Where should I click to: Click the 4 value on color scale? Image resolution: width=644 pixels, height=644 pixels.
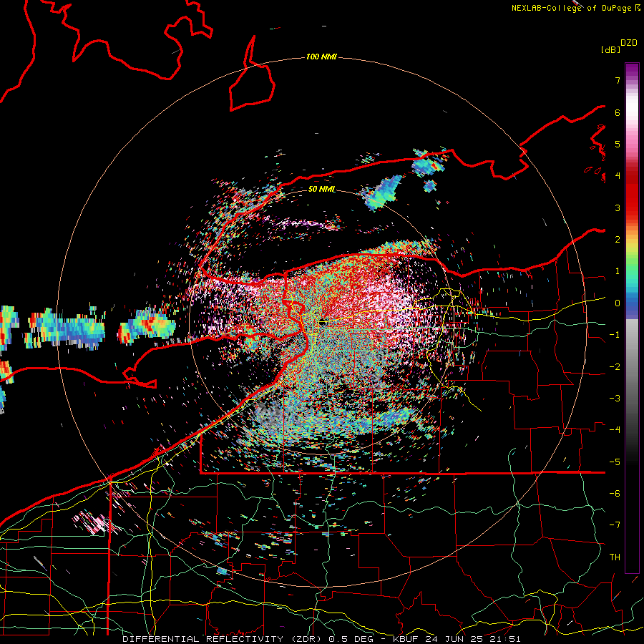point(618,176)
